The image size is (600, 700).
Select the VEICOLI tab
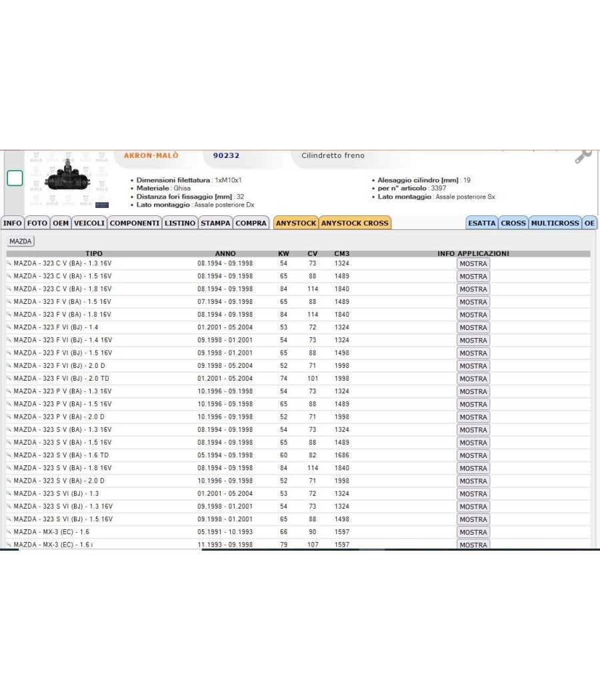coord(89,223)
